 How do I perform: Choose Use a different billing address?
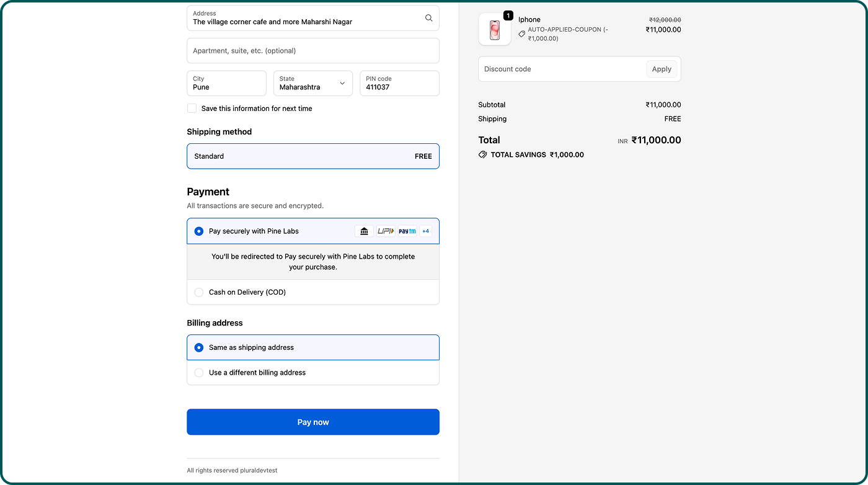click(x=313, y=373)
